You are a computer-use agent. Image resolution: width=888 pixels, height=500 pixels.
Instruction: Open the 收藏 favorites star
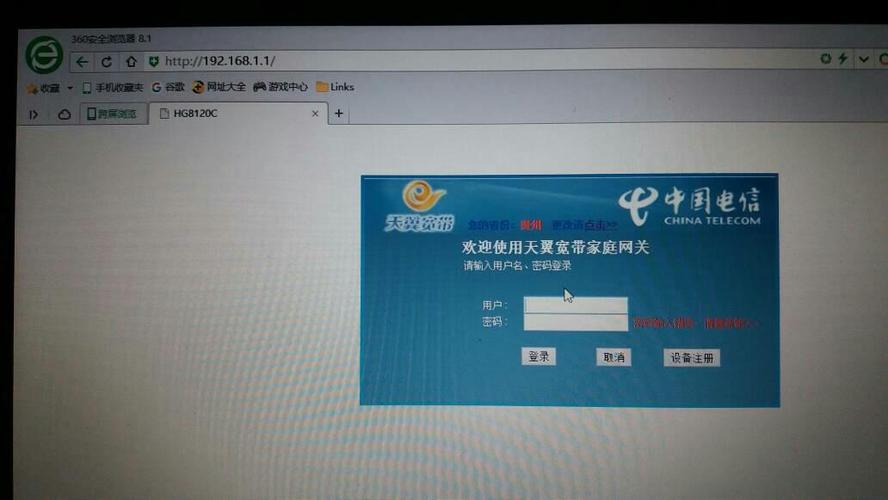click(x=43, y=88)
